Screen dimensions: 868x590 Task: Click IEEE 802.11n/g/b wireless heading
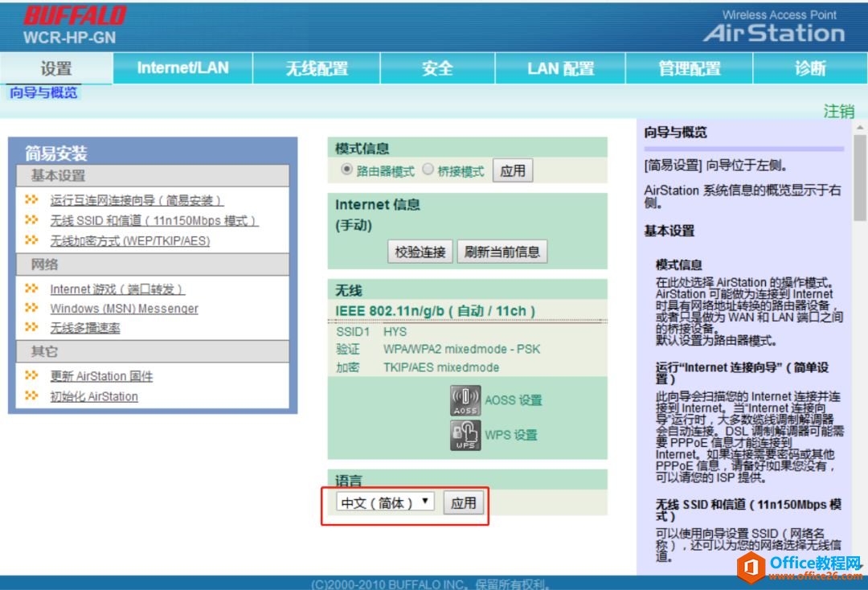[x=435, y=311]
